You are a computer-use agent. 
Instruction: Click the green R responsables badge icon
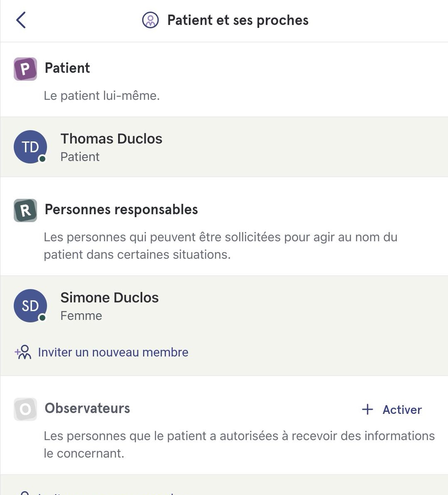(25, 210)
